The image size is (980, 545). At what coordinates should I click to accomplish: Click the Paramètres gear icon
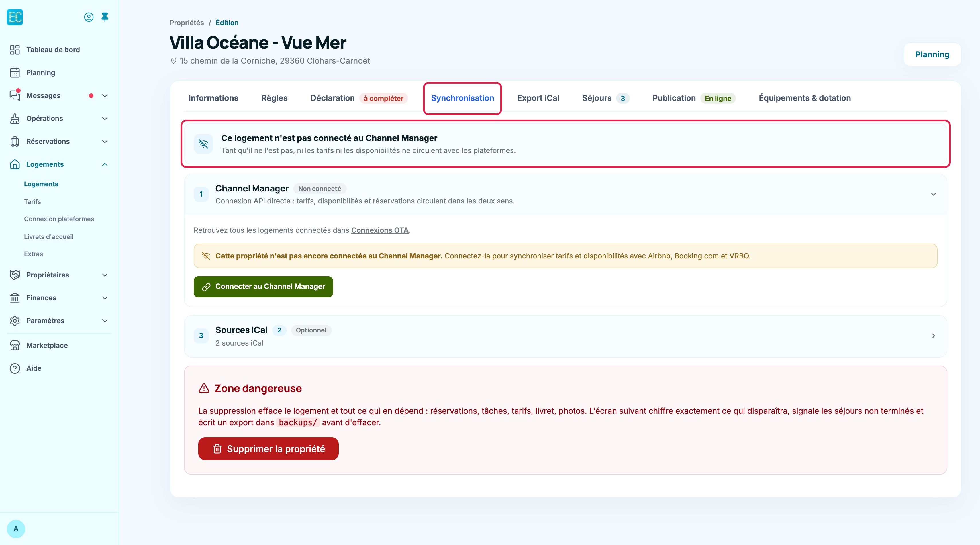point(15,321)
